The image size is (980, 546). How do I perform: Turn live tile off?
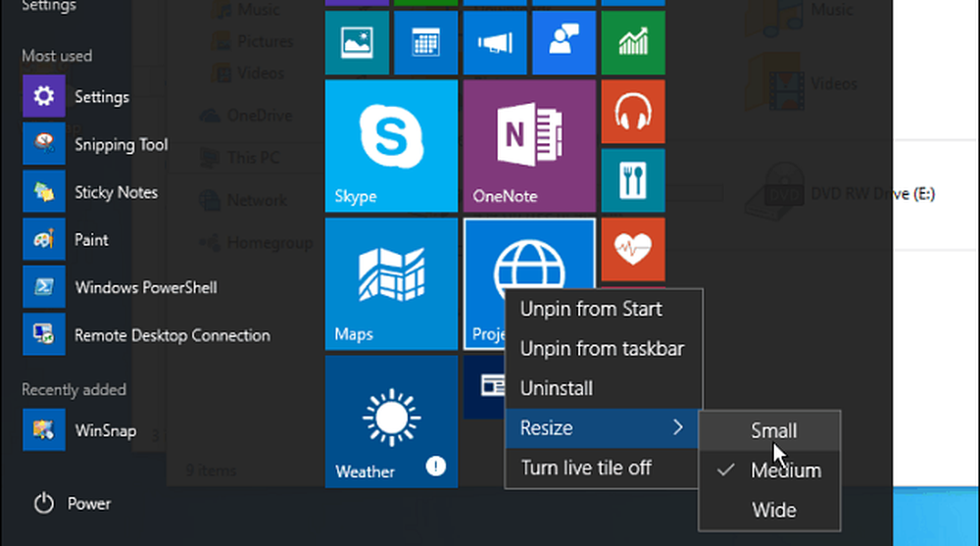point(586,468)
